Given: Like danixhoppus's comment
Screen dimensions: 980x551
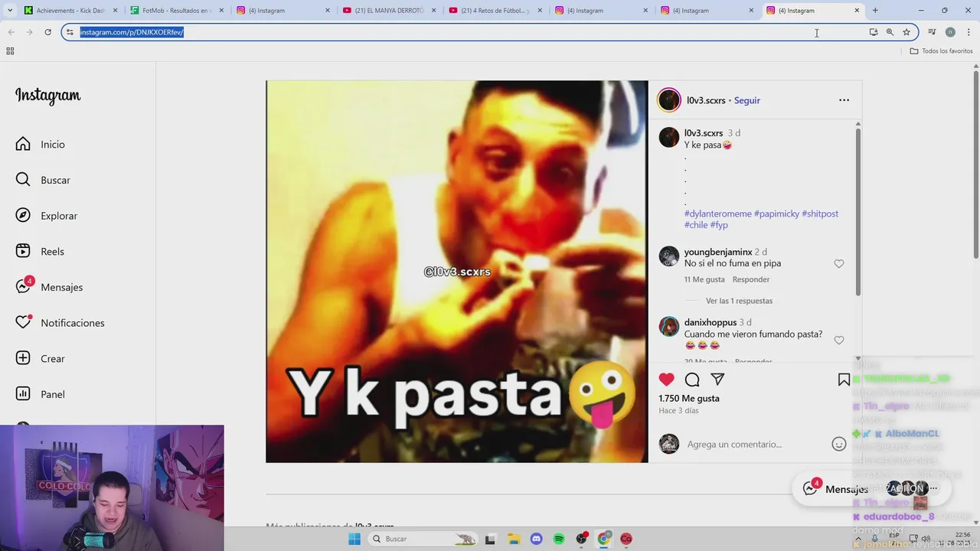Looking at the screenshot, I should pyautogui.click(x=839, y=340).
